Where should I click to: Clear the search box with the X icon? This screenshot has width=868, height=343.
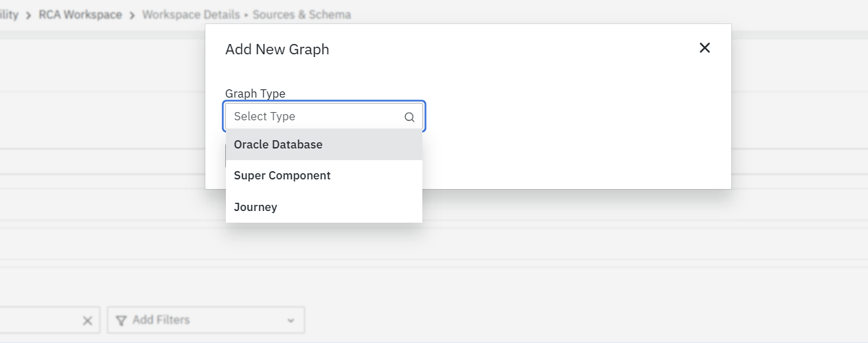click(87, 320)
